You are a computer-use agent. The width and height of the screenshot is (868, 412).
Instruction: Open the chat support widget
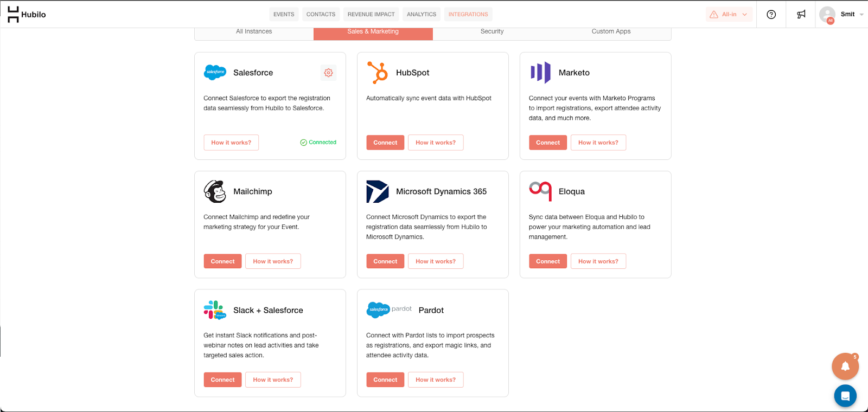(845, 396)
